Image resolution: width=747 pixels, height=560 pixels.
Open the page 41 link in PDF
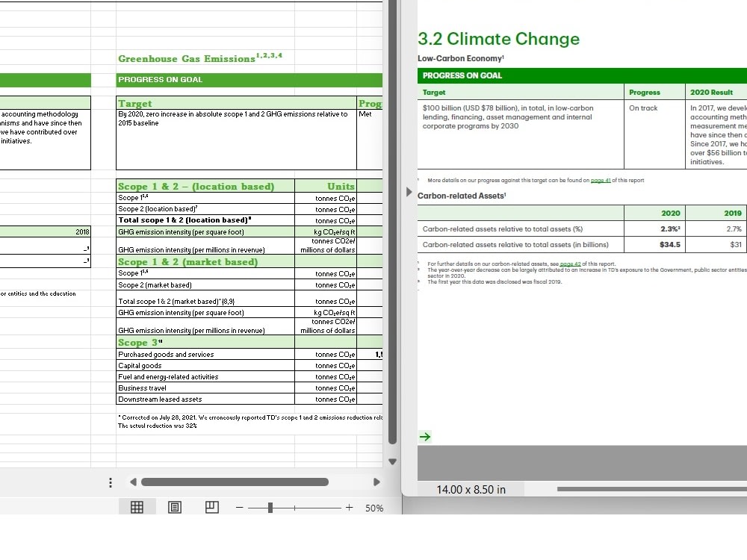(x=601, y=180)
